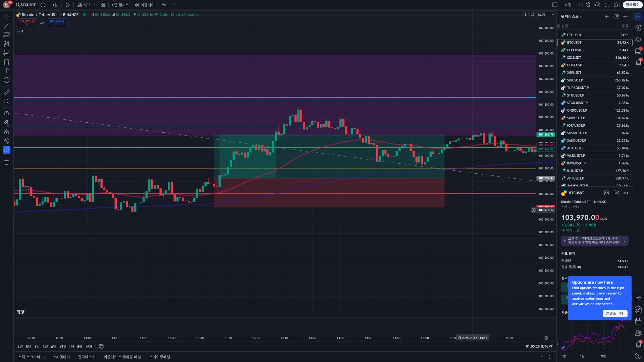Viewport: 644px width, 362px height.
Task: Open the alerts clock panel icon
Action: (638, 28)
